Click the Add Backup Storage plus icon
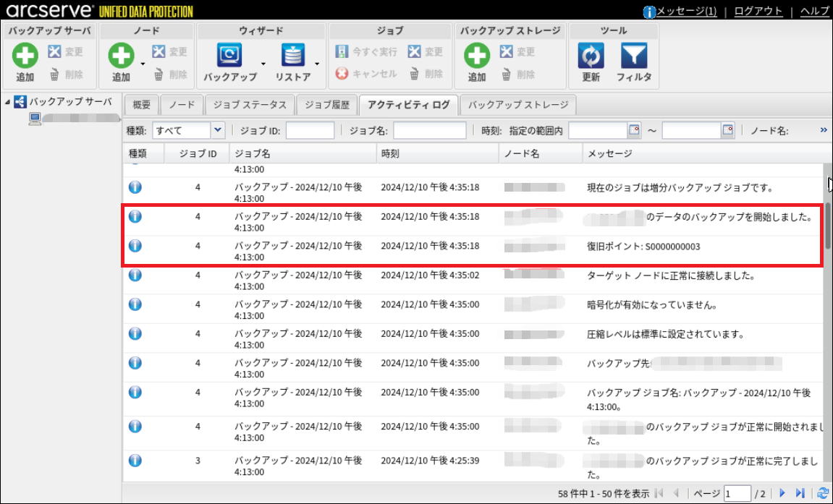The width and height of the screenshot is (833, 504). click(476, 56)
